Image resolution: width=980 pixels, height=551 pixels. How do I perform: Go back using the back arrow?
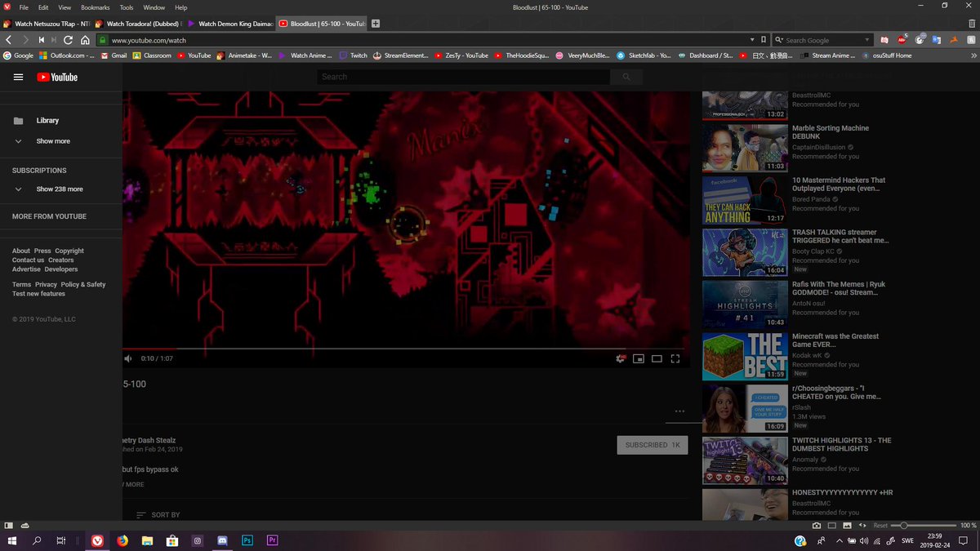(8, 39)
